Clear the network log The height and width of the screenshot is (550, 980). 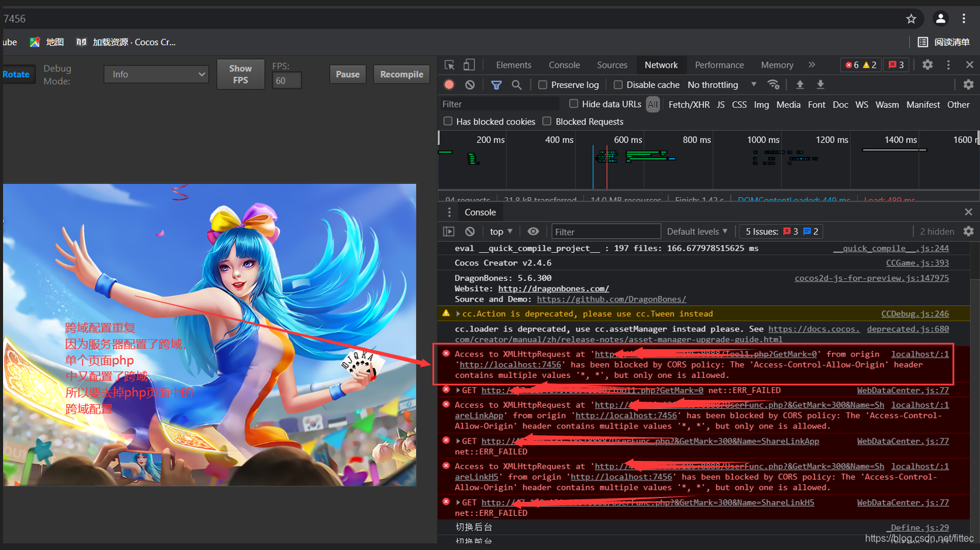(470, 85)
